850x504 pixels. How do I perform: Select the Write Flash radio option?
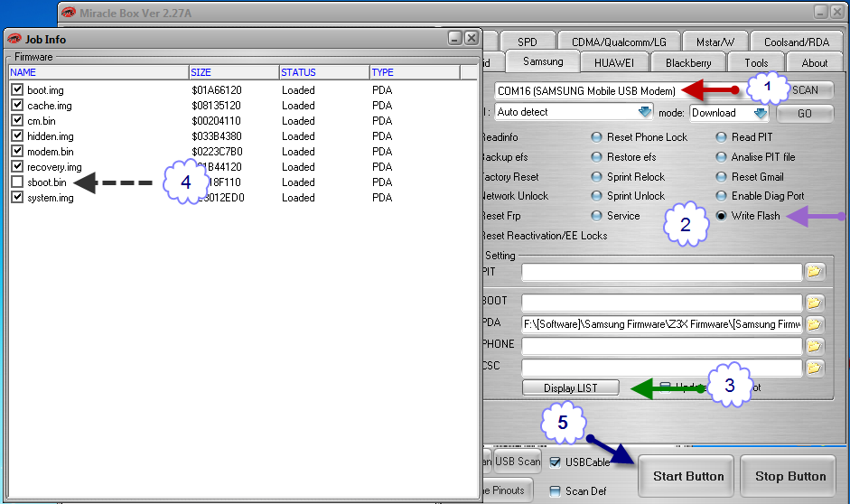(721, 216)
